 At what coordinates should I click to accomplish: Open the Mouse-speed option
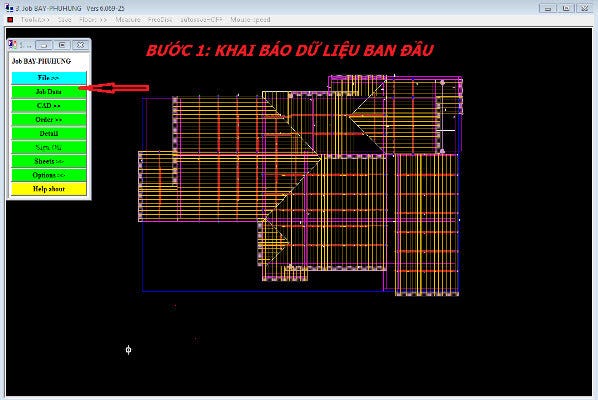tap(250, 19)
